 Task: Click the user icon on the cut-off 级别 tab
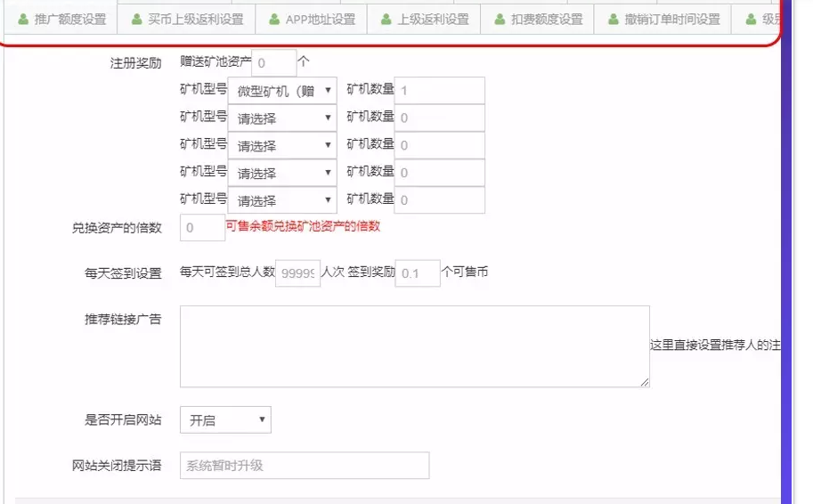(x=752, y=19)
